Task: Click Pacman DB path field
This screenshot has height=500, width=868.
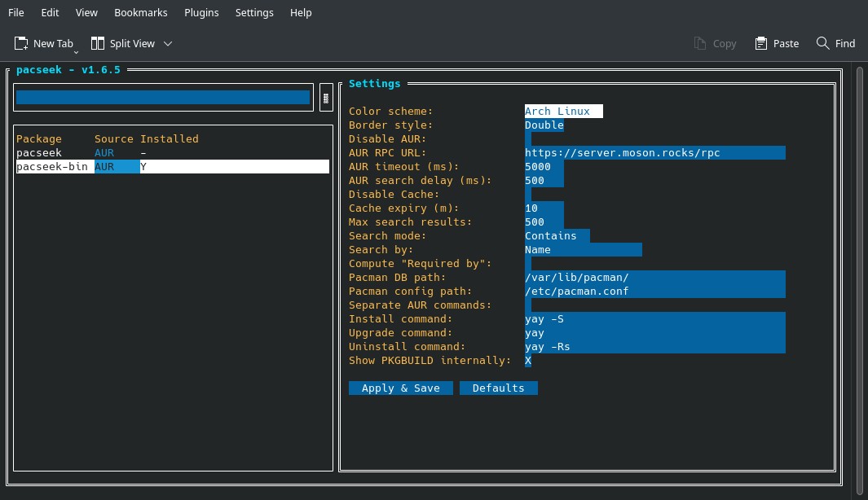Action: tap(655, 277)
